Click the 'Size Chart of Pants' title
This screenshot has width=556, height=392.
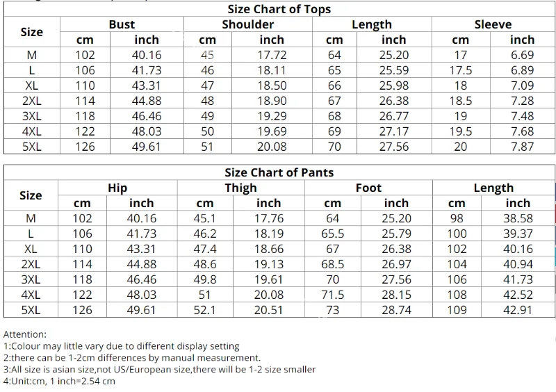coord(279,172)
